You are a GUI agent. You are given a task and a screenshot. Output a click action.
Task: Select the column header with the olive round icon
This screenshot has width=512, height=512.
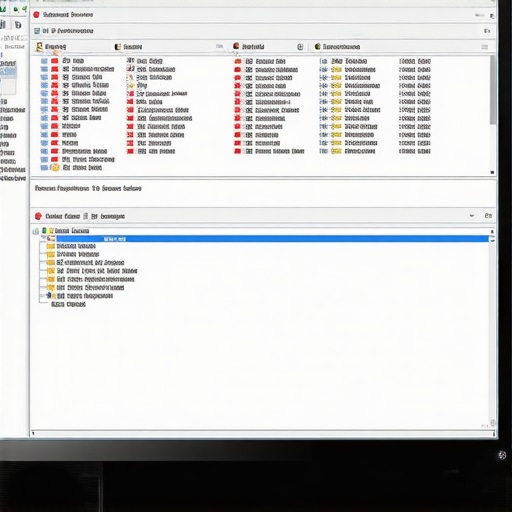point(337,46)
